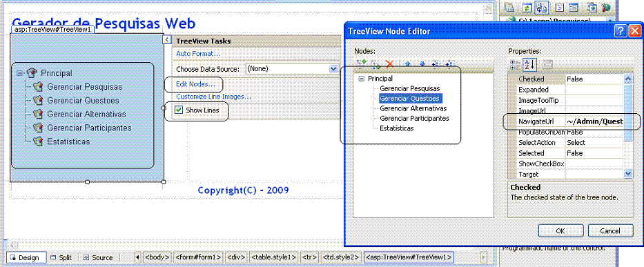The image size is (644, 267).
Task: Click the dialog Help question-mark button
Action: [621, 31]
